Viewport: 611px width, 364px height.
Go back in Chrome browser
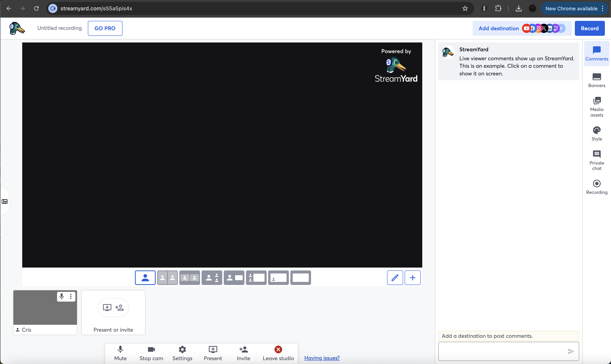click(x=9, y=8)
